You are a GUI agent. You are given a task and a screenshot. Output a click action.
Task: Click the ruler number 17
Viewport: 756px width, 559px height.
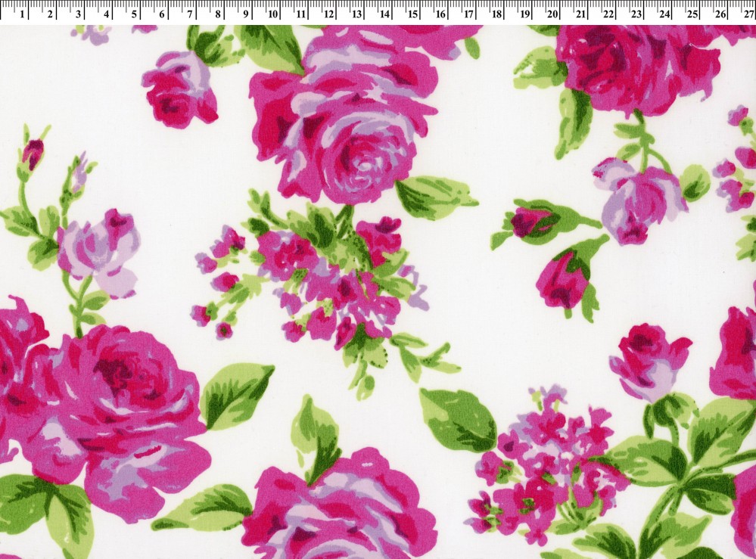coord(468,14)
